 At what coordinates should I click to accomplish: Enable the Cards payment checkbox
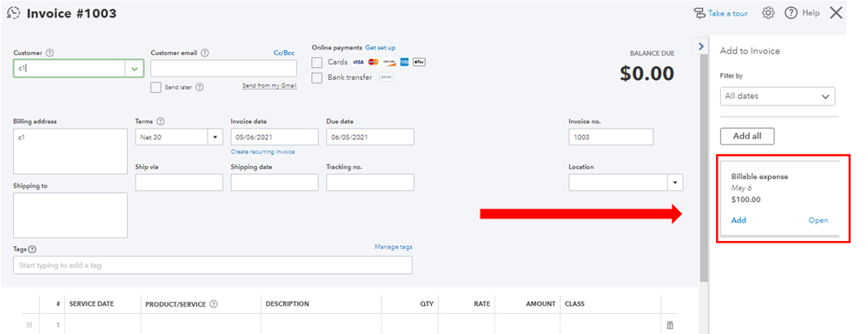(317, 63)
